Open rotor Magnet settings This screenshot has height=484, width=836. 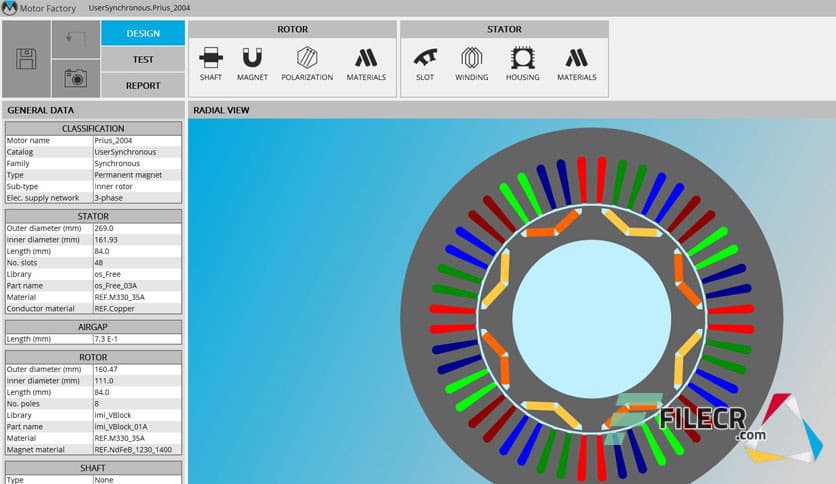pos(252,64)
